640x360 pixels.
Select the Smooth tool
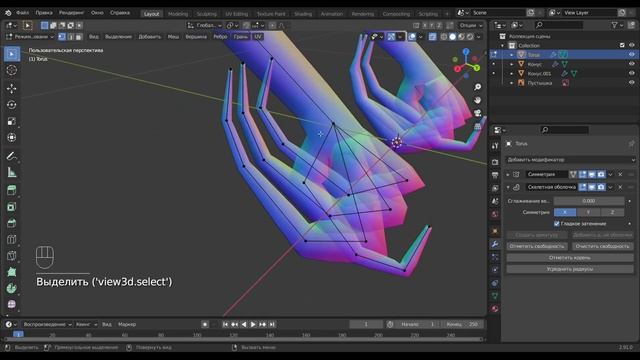[x=11, y=304]
